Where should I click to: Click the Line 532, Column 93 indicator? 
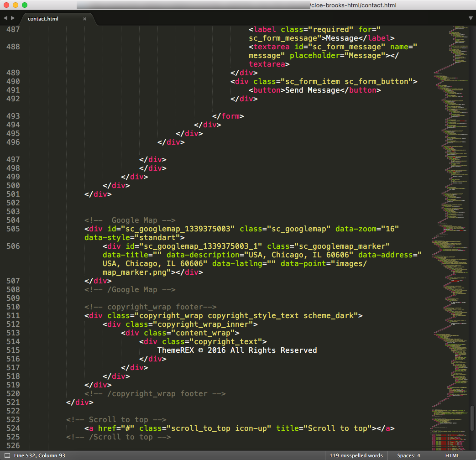[40, 455]
